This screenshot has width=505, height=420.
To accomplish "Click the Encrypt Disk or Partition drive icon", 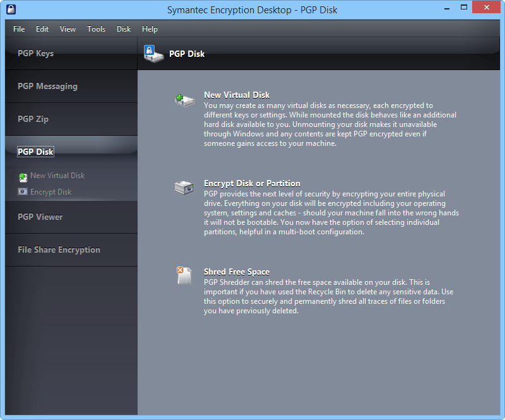I will [x=185, y=188].
